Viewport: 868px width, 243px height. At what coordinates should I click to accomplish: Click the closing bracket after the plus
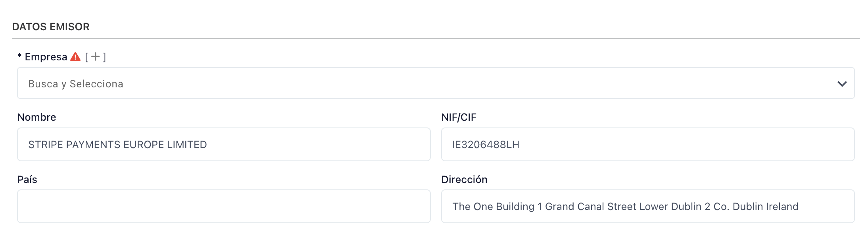click(x=104, y=57)
